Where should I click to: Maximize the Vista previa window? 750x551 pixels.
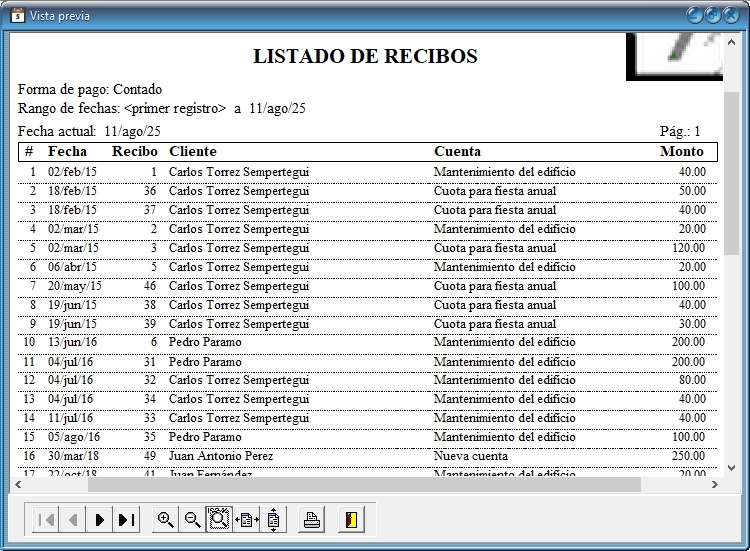click(x=713, y=16)
